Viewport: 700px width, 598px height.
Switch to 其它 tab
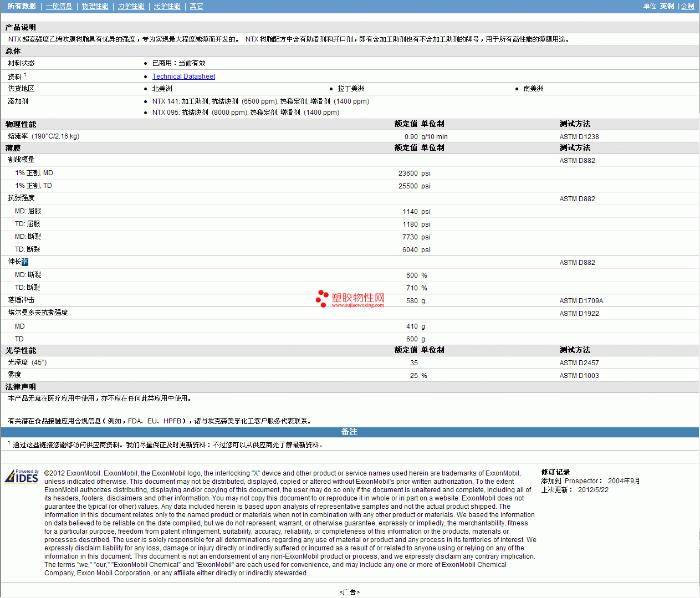pos(196,6)
